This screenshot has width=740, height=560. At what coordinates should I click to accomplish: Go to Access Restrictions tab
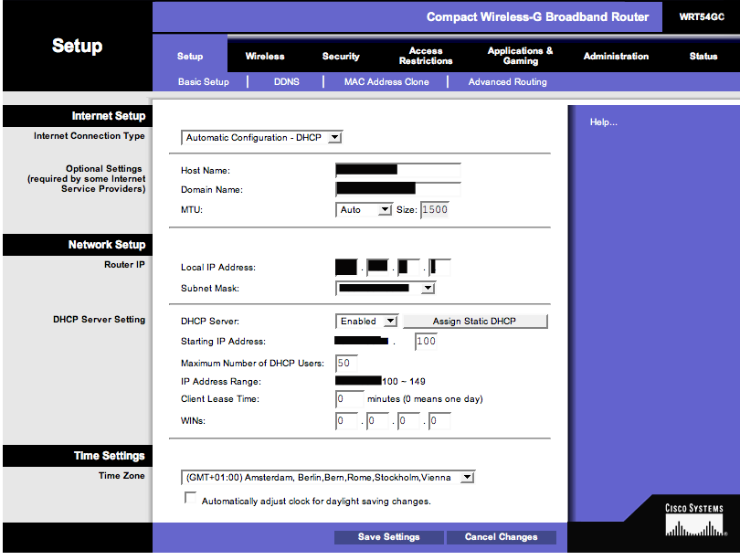426,56
